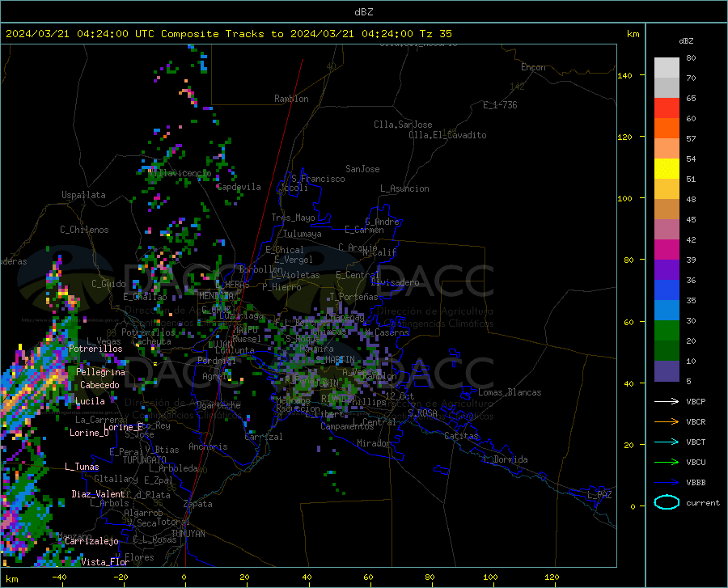
Task: Click the 35 dBZ light blue swatch
Action: click(x=667, y=311)
